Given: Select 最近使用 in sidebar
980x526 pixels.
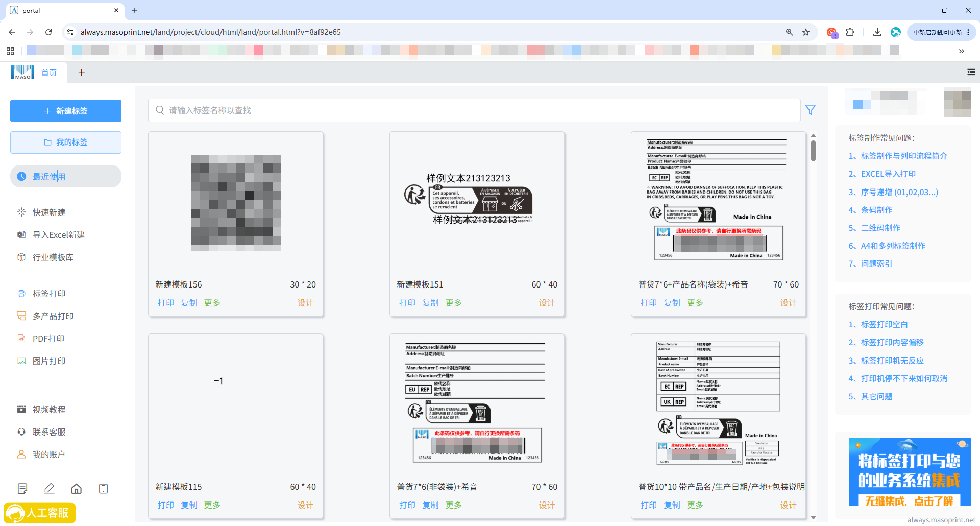Looking at the screenshot, I should click(66, 176).
